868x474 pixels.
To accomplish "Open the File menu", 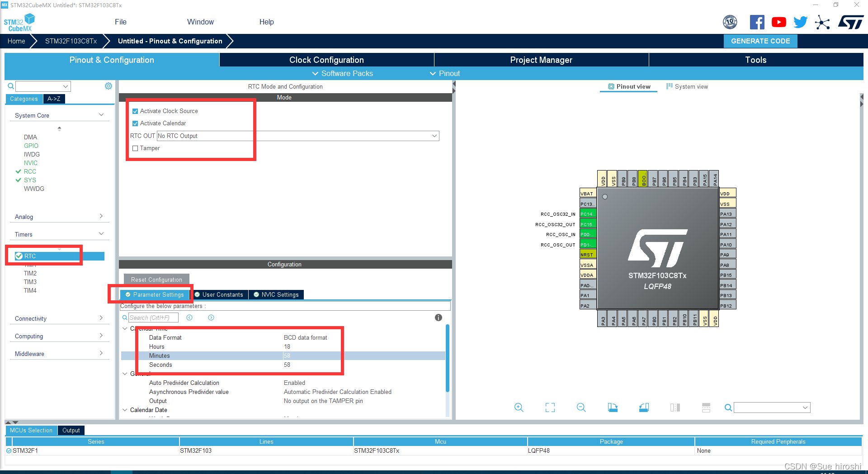I will [x=121, y=22].
